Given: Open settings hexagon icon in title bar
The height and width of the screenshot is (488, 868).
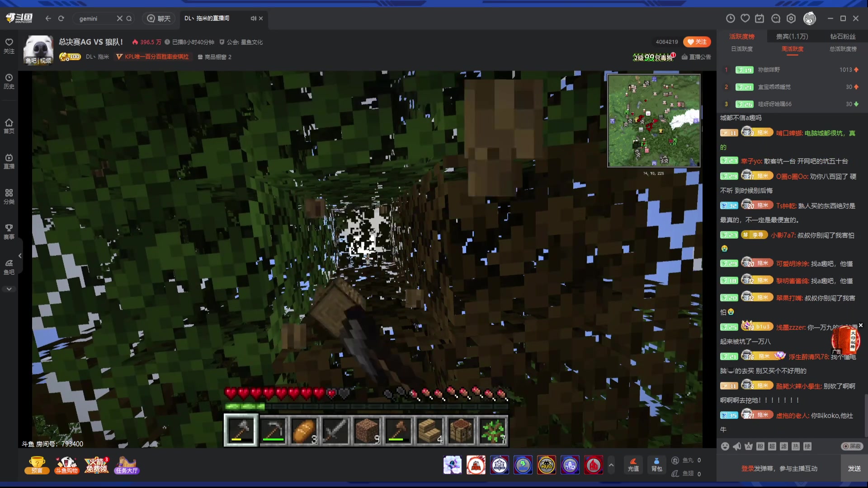Looking at the screenshot, I should [791, 19].
